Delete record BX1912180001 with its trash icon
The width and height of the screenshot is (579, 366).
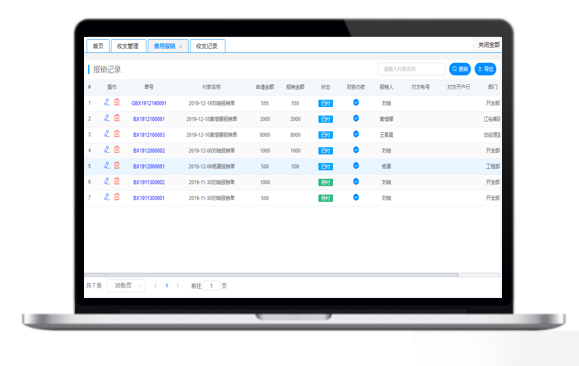click(x=117, y=118)
